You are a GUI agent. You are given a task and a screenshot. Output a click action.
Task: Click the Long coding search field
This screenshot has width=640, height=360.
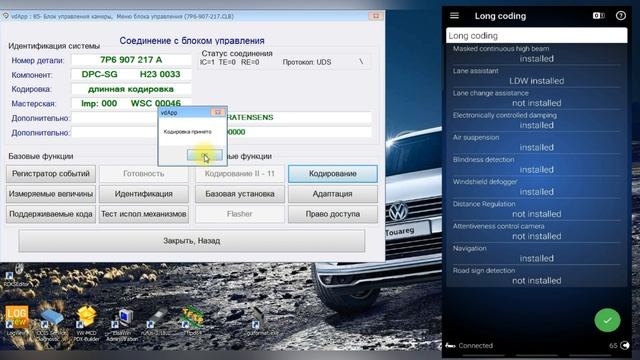(x=536, y=36)
